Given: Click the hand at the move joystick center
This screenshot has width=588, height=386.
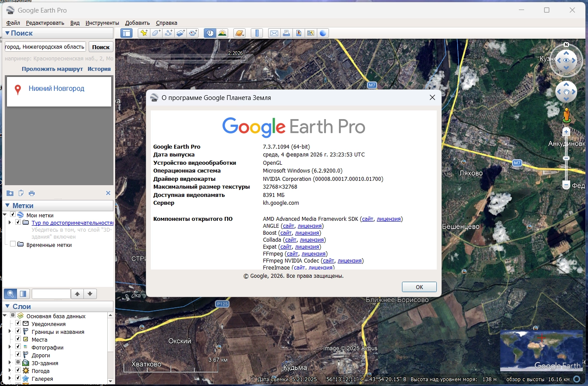Looking at the screenshot, I should pyautogui.click(x=566, y=92).
